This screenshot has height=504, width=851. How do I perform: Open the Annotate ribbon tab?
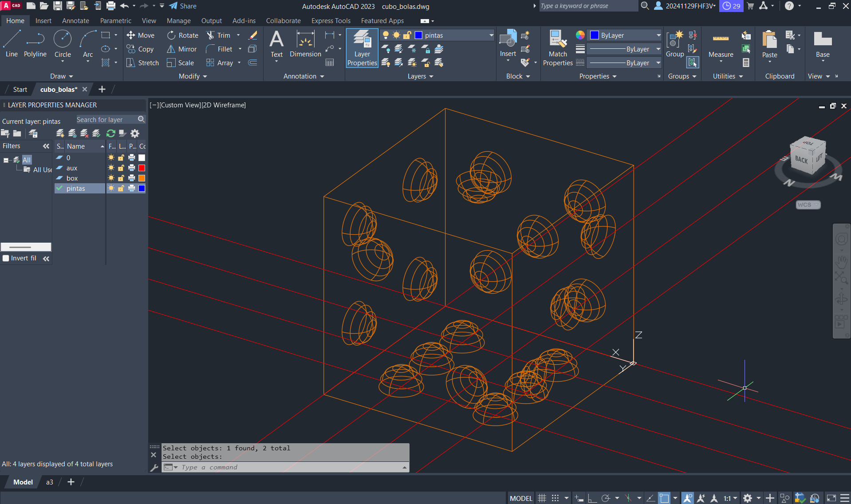point(75,21)
